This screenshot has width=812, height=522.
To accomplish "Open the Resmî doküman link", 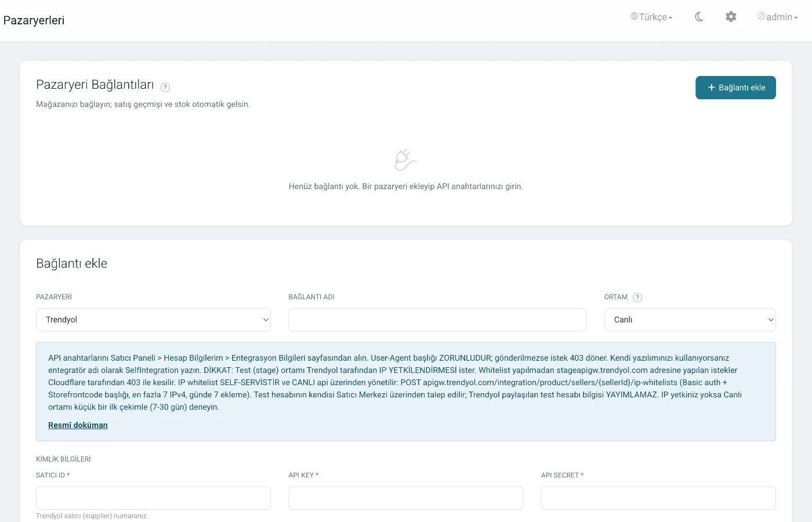I will (78, 425).
